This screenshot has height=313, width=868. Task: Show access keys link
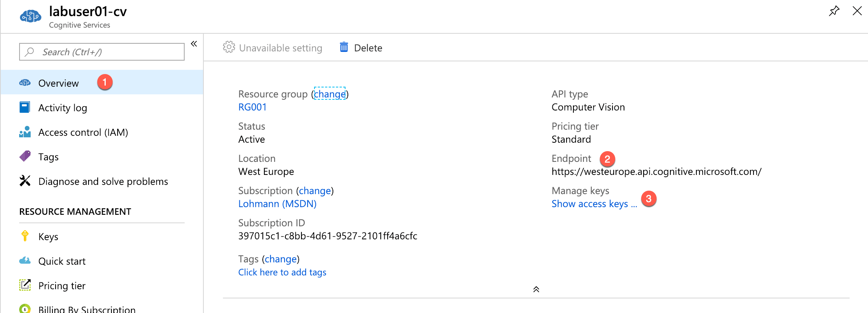[x=594, y=204]
